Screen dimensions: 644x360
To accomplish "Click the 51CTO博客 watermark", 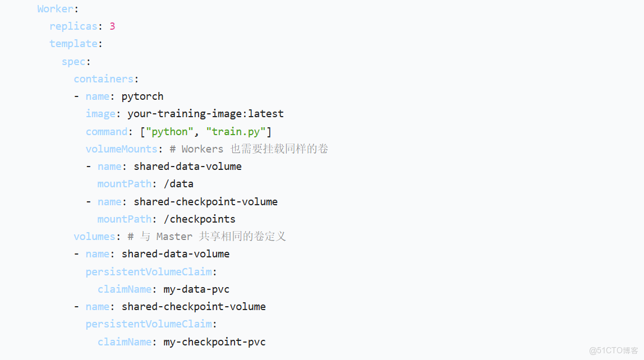I will tap(614, 350).
